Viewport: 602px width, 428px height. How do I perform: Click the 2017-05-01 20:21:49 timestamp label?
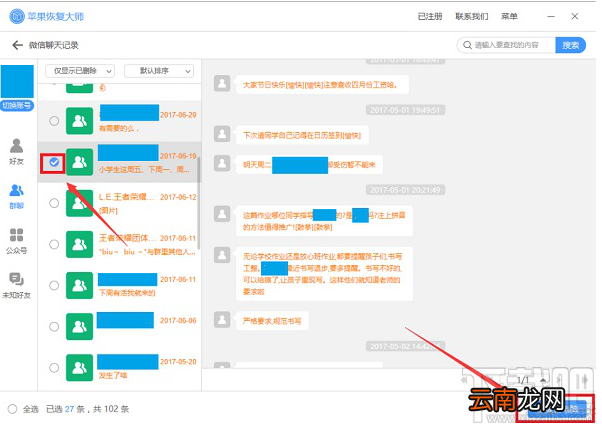pos(405,190)
